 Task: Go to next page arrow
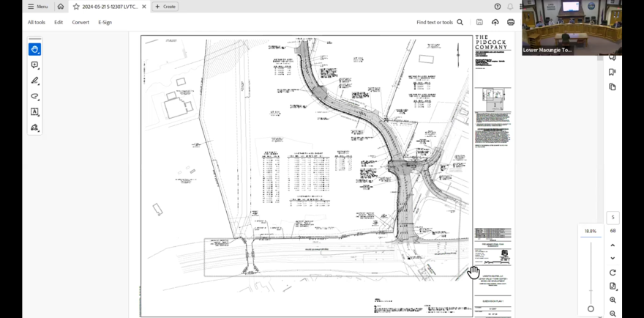(x=613, y=259)
